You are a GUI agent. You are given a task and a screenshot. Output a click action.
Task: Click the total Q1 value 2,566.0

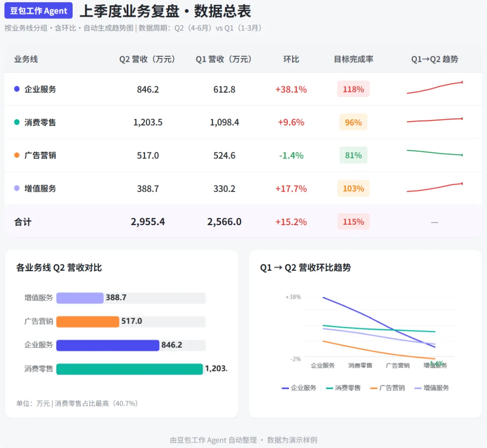pos(224,222)
